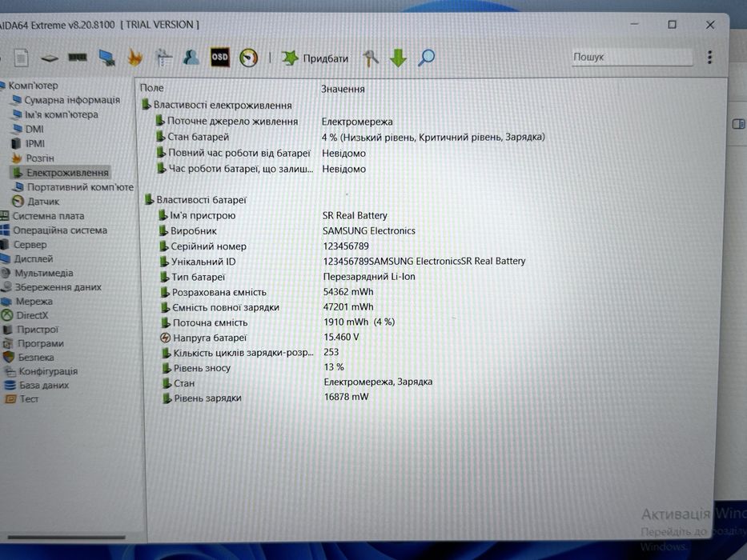Viewport: 747px width, 560px height.
Task: Select the Комп'ютер tree node
Action: click(29, 86)
